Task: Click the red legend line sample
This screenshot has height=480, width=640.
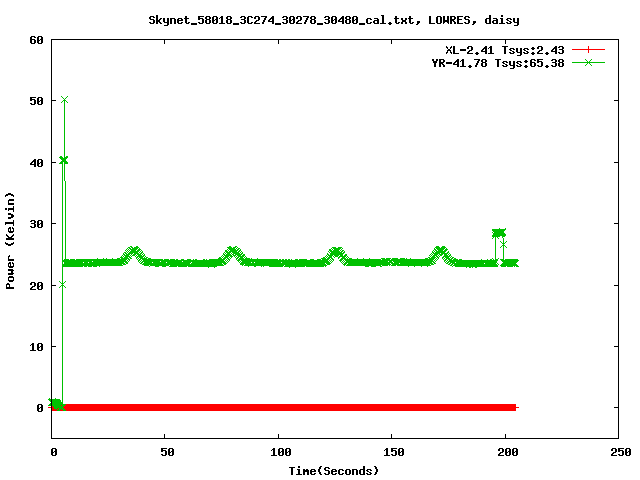Action: (588, 50)
